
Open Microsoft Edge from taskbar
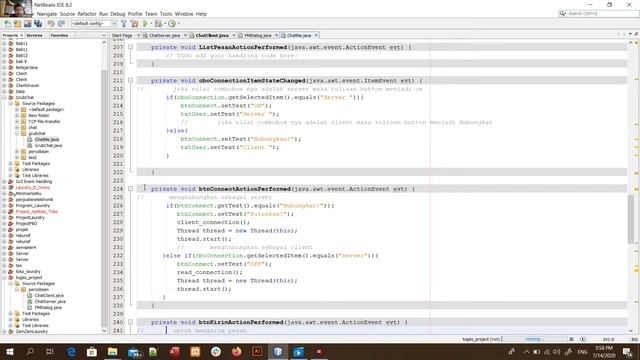coord(71,351)
